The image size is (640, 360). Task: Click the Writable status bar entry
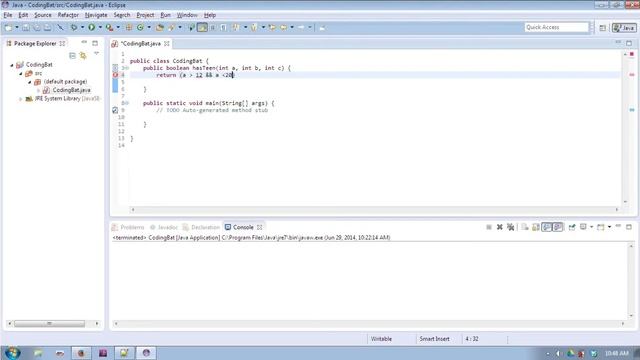point(381,339)
